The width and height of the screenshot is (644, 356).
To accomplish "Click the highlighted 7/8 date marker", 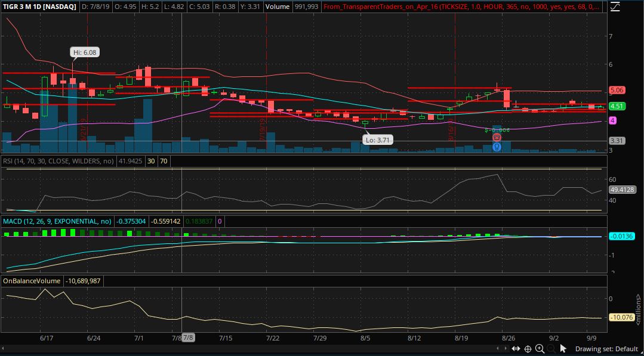I will 188,338.
